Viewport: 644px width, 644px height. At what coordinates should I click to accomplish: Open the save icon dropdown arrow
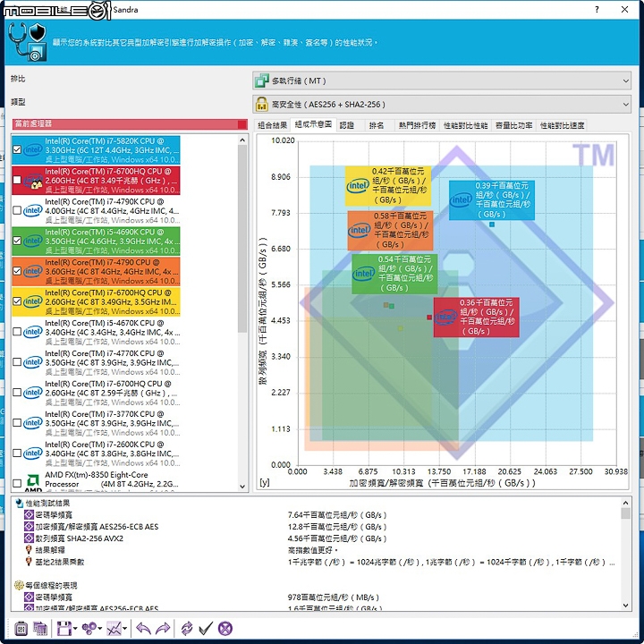(75, 629)
